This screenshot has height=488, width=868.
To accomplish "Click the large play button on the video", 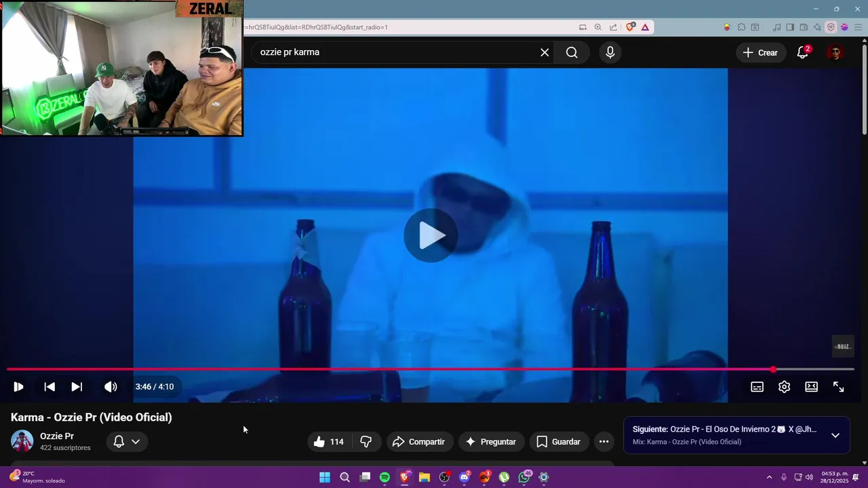I will click(431, 235).
